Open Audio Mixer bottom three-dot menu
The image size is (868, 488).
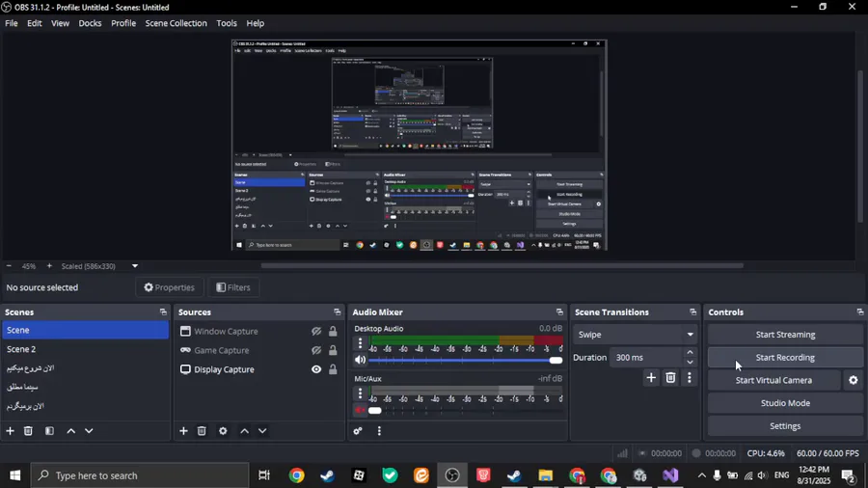pos(379,430)
